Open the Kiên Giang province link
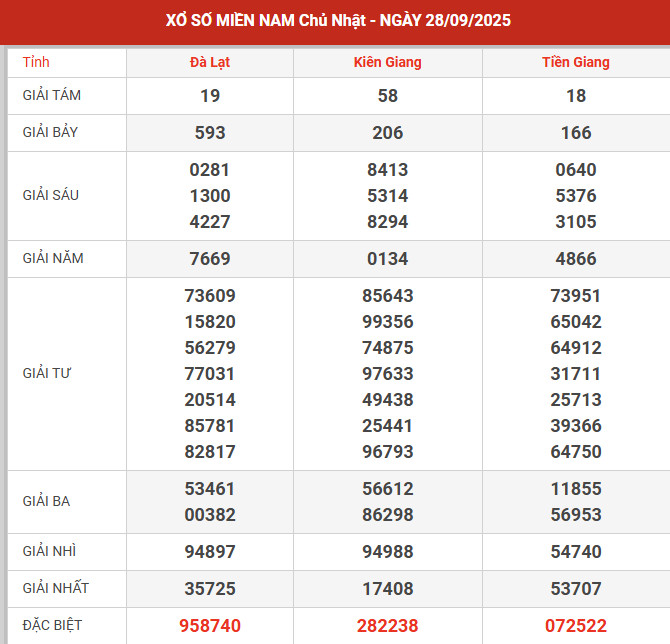This screenshot has height=644, width=670. point(387,62)
